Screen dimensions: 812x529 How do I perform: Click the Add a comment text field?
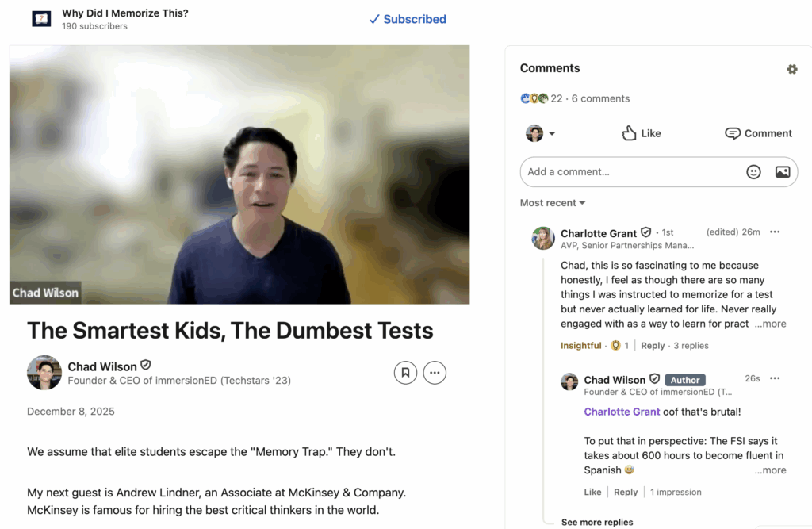(x=630, y=172)
